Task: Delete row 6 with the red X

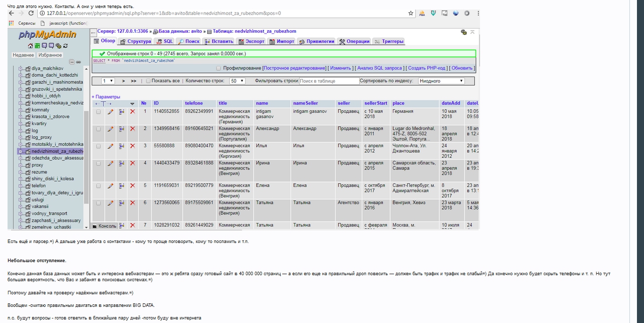Action: [x=132, y=203]
